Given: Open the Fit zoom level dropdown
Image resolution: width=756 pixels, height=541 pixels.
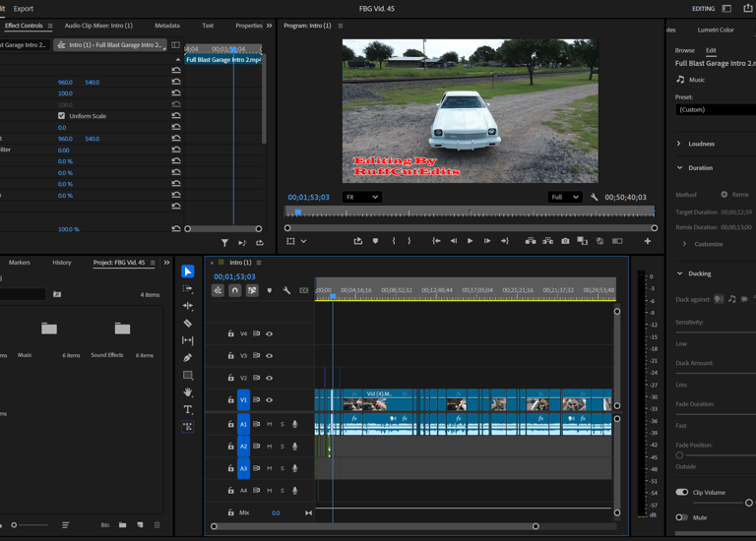Looking at the screenshot, I should 361,197.
